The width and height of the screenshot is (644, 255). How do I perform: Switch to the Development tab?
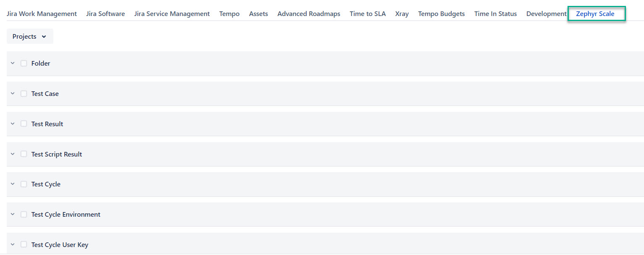point(546,14)
